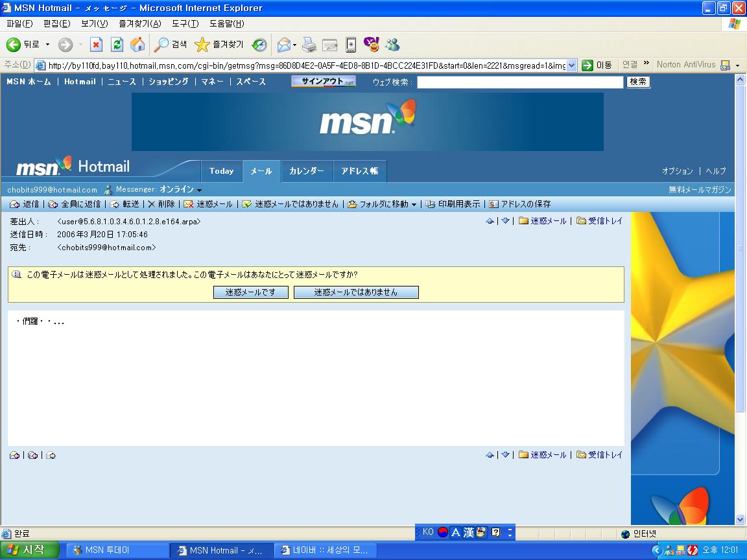This screenshot has width=747, height=560.
Task: Open the Search magnifier toolbar button
Action: click(x=170, y=45)
